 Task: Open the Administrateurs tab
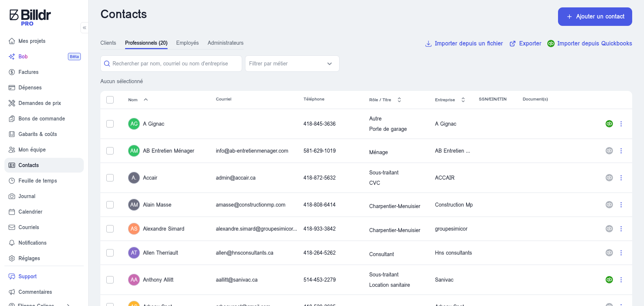click(x=225, y=43)
